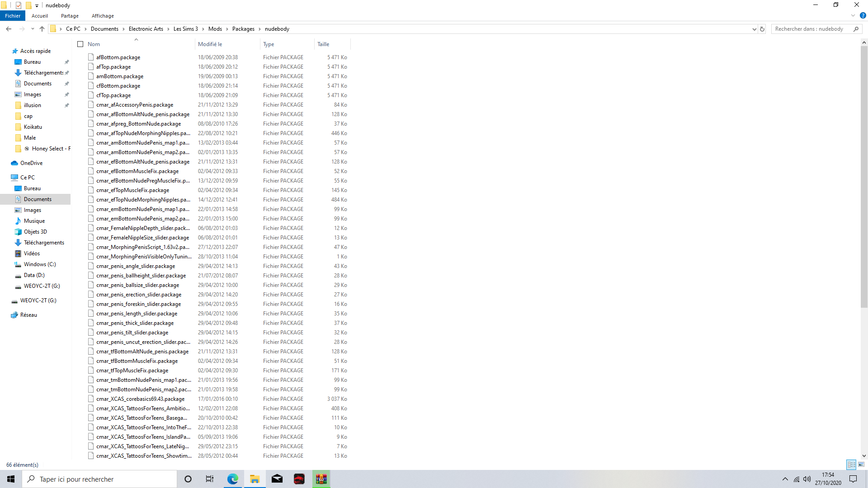Switch to the large icons view in the status bar
This screenshot has height=488, width=868.
pos(861,465)
